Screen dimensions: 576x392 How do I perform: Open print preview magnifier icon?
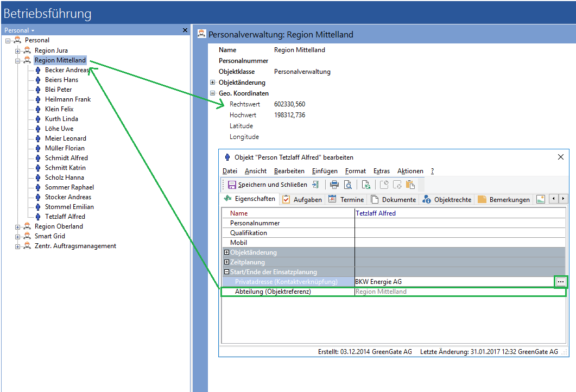347,185
